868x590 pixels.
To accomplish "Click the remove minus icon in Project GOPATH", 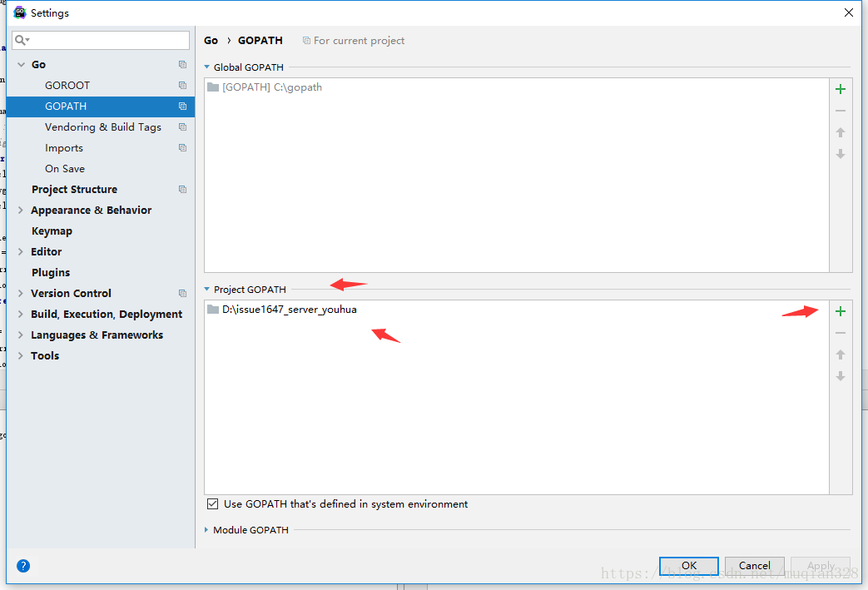I will pyautogui.click(x=841, y=333).
